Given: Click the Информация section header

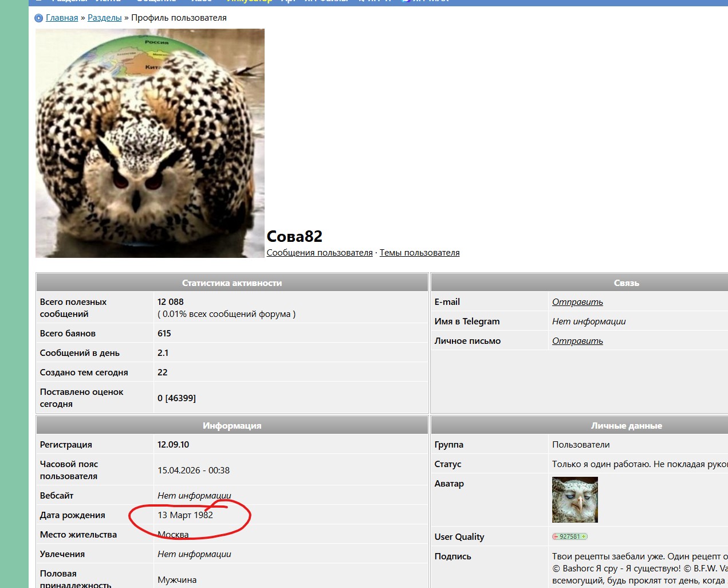Looking at the screenshot, I should click(x=232, y=426).
